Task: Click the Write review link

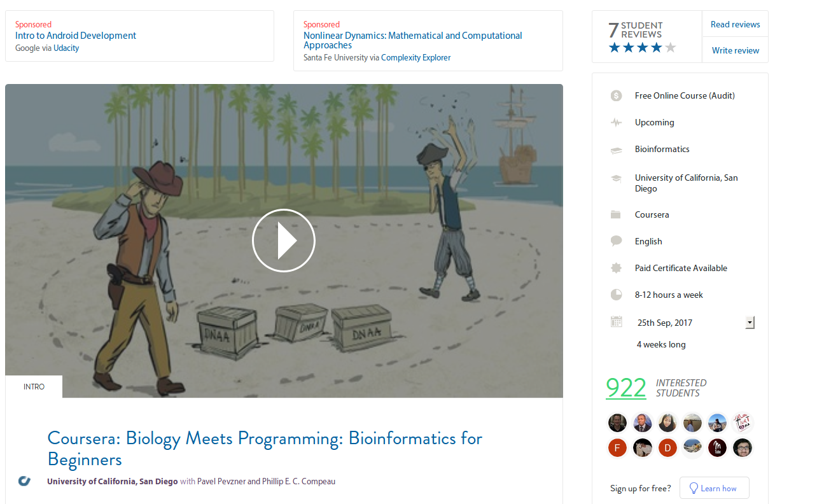Action: [735, 50]
